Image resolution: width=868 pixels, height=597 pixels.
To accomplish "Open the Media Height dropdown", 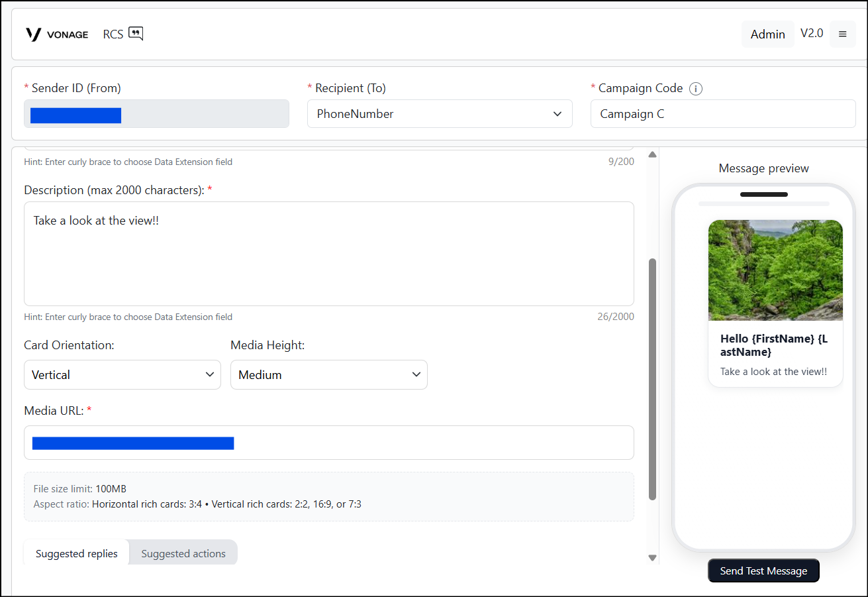I will tap(329, 375).
